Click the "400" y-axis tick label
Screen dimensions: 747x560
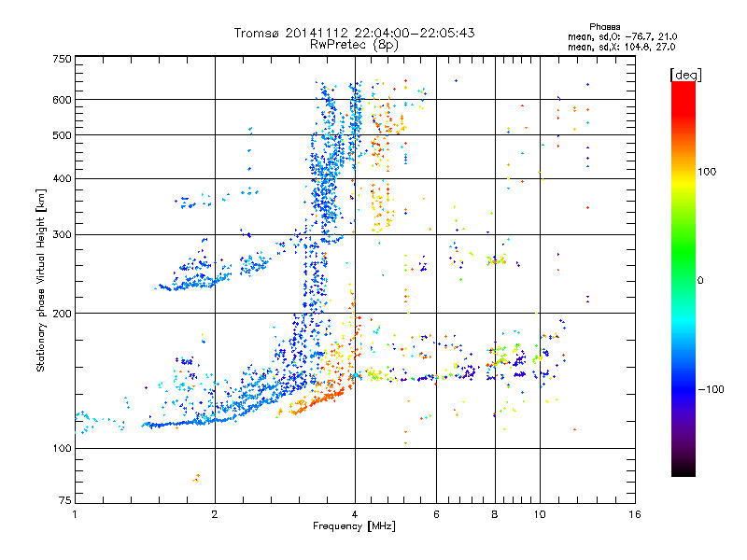pos(62,178)
